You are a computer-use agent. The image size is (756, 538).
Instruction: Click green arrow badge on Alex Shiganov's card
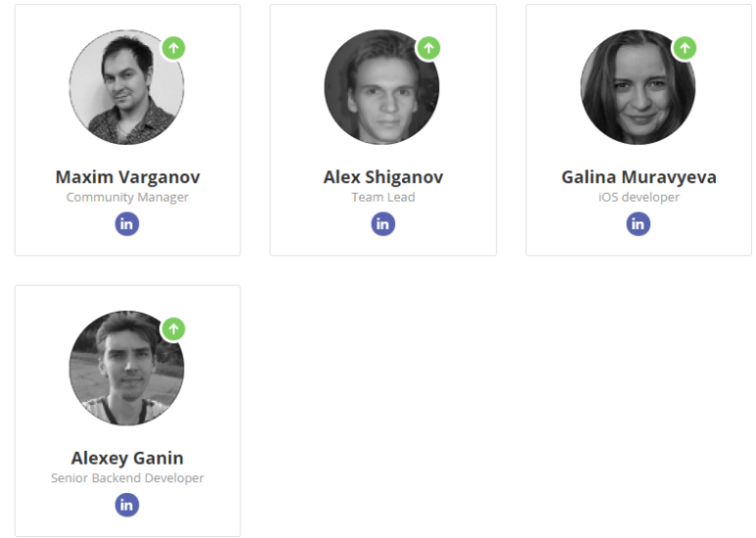428,48
